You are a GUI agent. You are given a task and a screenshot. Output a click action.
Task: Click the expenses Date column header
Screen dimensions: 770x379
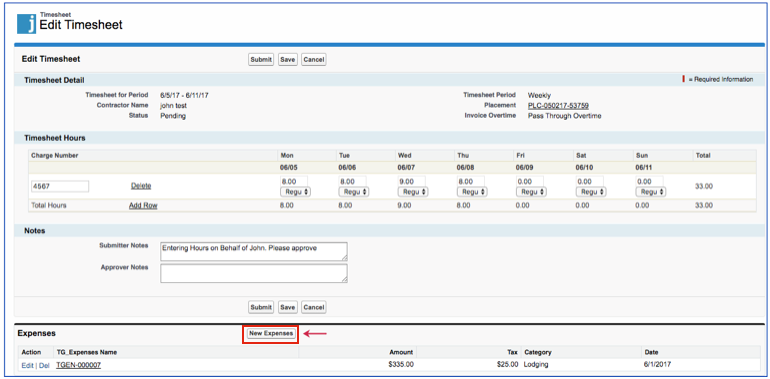pyautogui.click(x=651, y=352)
